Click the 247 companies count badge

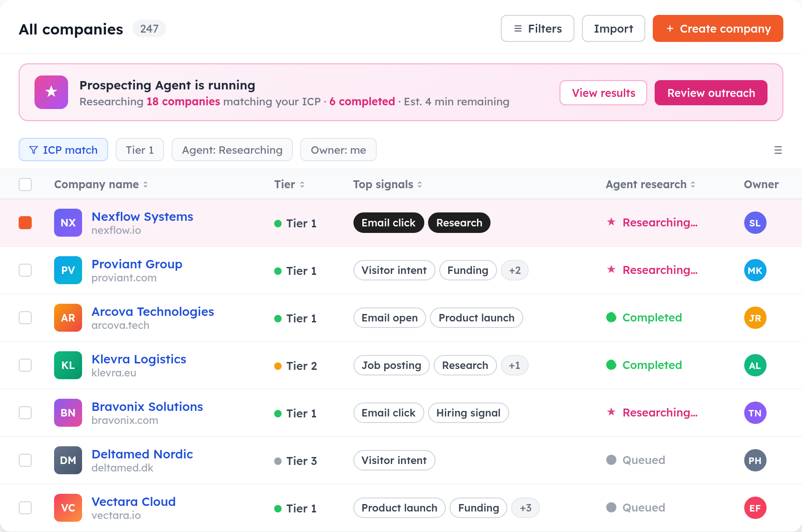click(x=149, y=28)
